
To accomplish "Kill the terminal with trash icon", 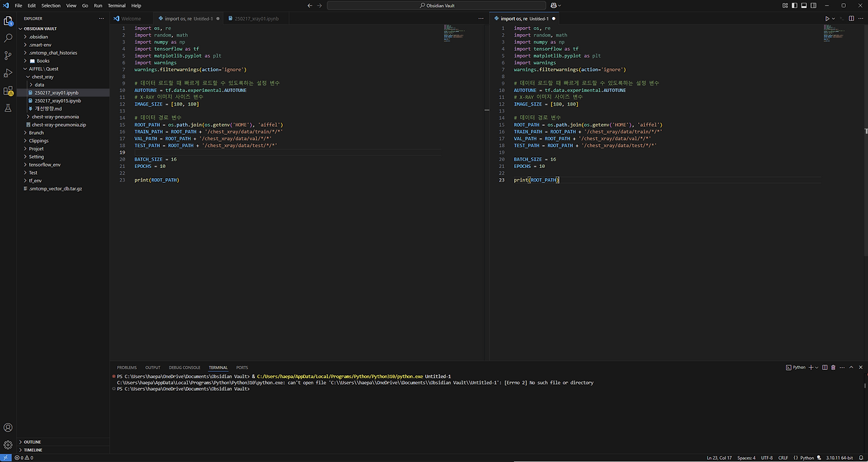I will 833,367.
